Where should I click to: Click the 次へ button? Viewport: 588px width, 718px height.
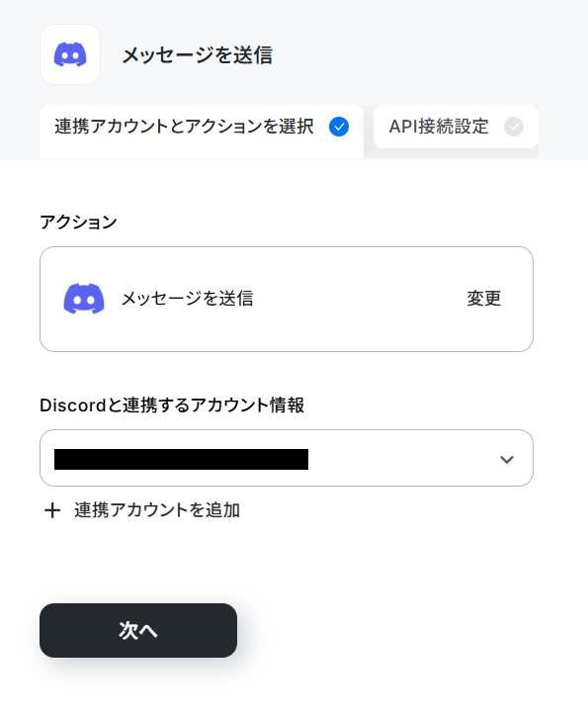[138, 631]
